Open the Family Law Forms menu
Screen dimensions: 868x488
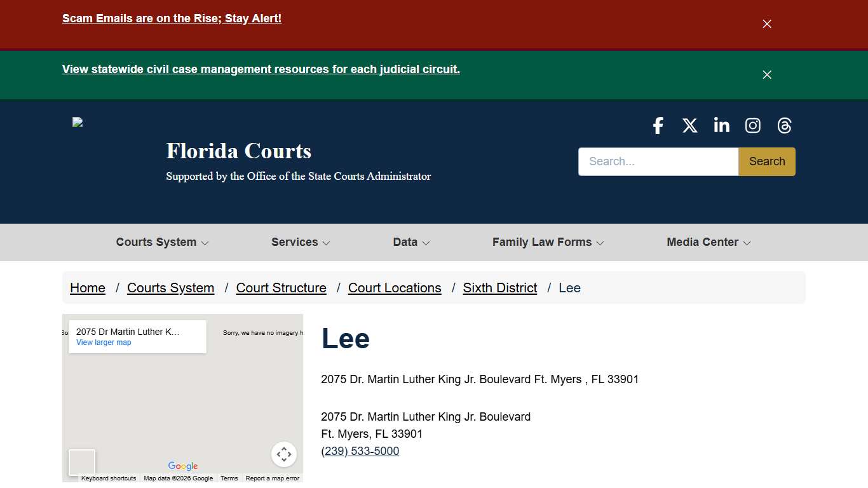click(x=547, y=242)
